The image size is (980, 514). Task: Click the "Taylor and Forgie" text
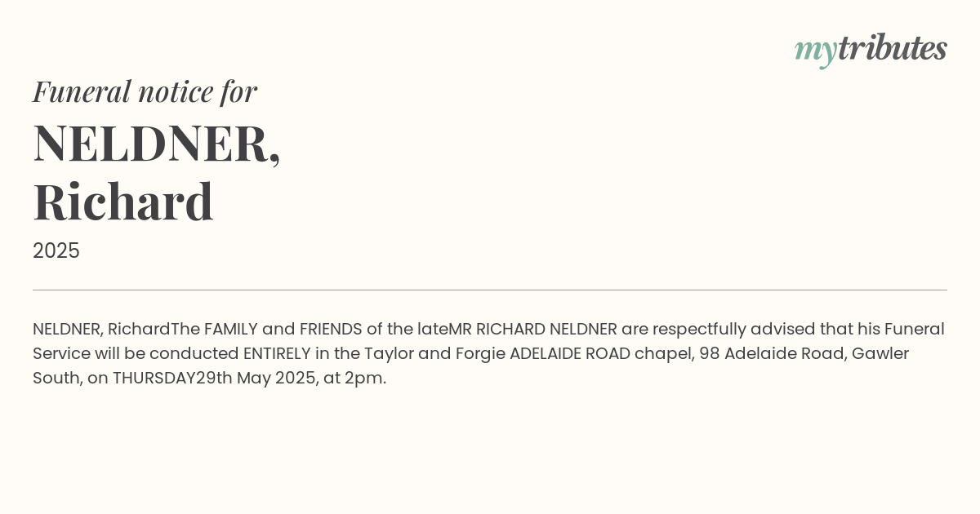click(x=434, y=353)
